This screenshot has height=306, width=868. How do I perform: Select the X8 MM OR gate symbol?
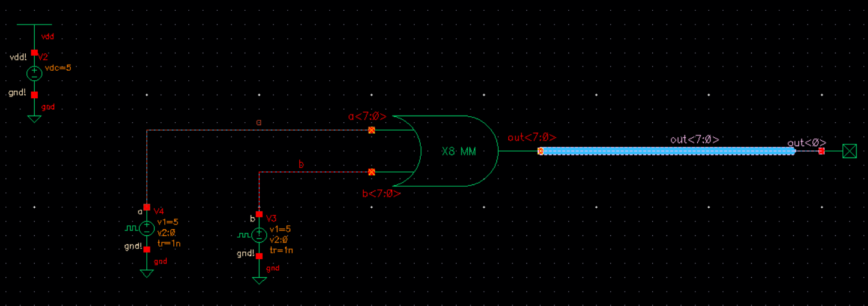point(445,151)
